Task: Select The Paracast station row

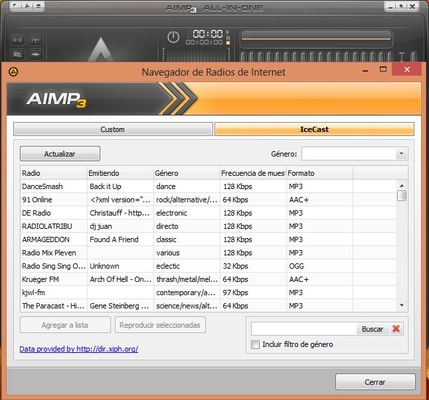Action: [x=208, y=306]
